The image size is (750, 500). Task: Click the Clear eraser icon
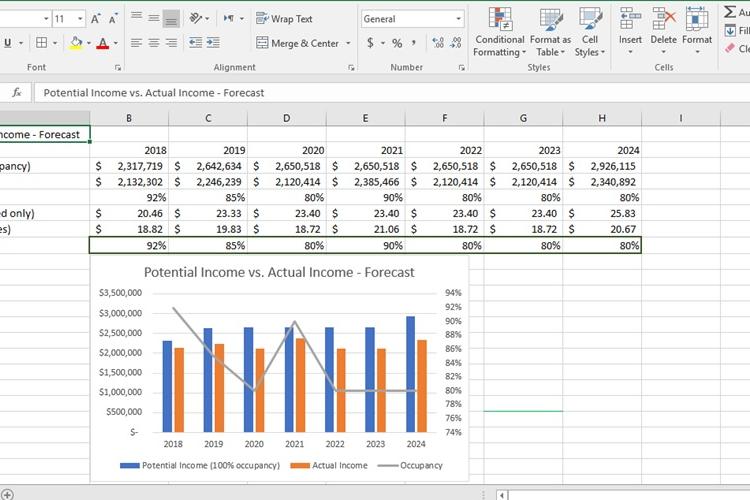(x=730, y=48)
